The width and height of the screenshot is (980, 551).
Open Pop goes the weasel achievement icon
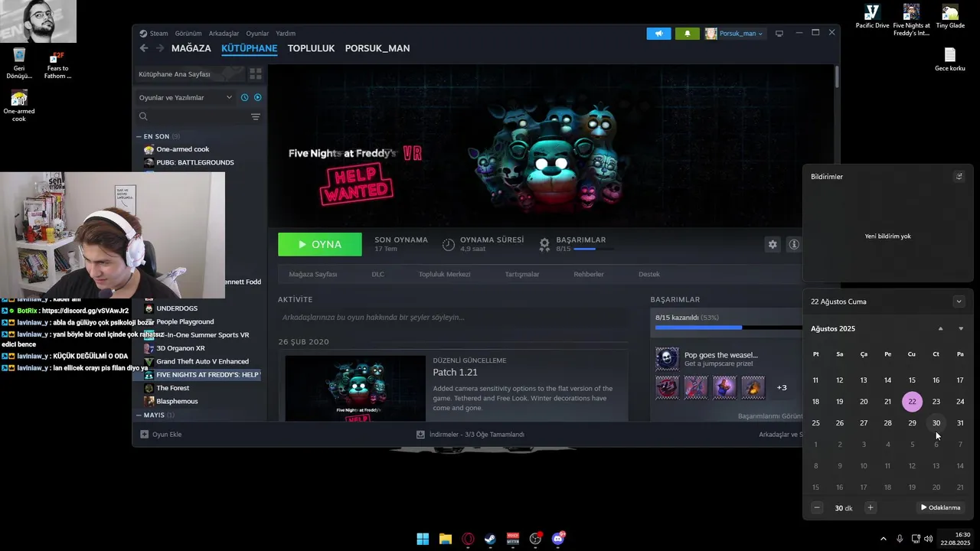[x=667, y=358]
